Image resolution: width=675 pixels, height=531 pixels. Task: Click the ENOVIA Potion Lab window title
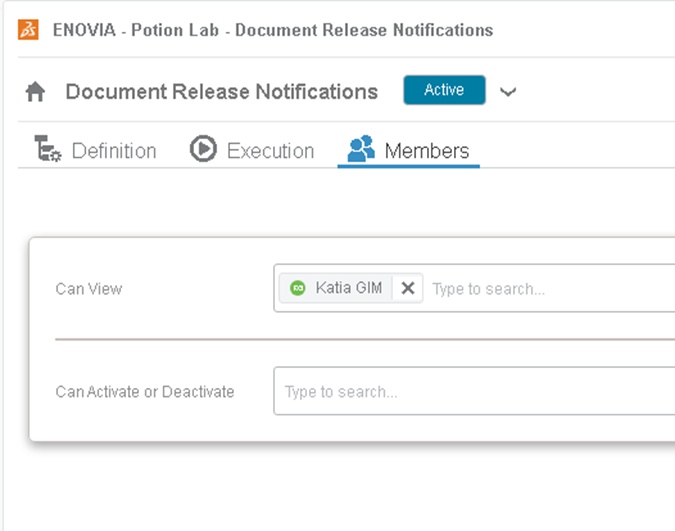(272, 29)
